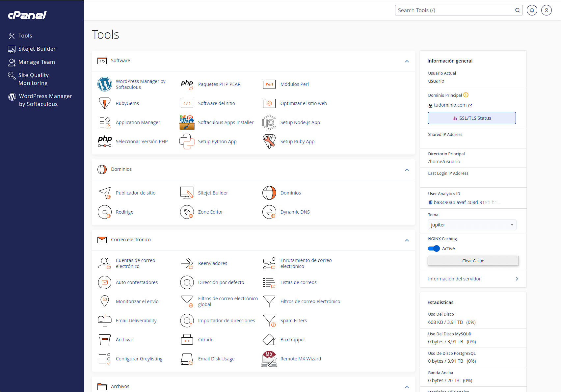Click the SSL/TLS Status button
561x392 pixels.
coord(472,118)
